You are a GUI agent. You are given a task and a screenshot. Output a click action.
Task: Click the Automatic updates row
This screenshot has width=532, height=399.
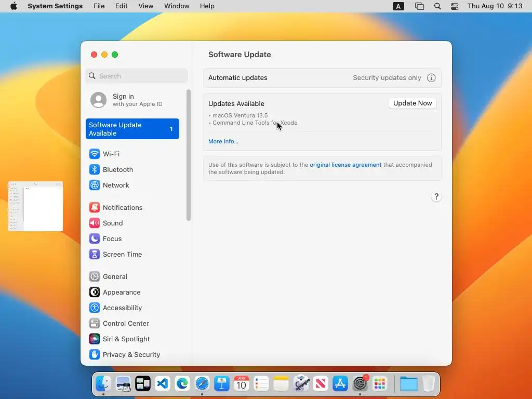(x=322, y=78)
